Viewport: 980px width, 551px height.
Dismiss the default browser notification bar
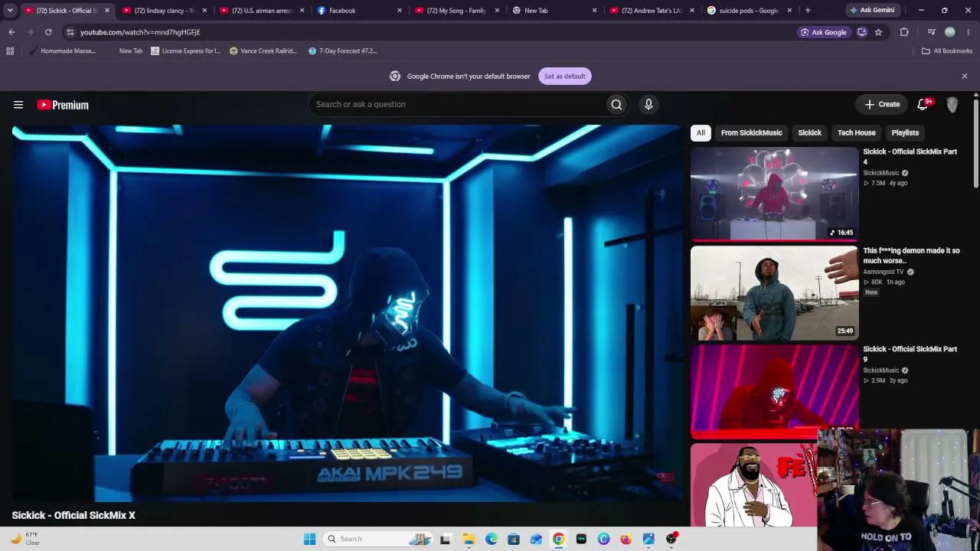tap(965, 77)
